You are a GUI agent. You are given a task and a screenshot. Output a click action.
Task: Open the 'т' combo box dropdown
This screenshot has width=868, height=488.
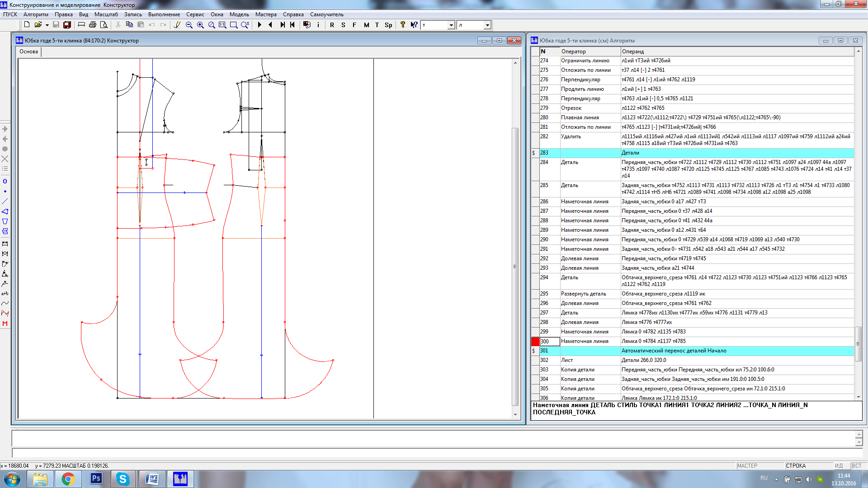pos(451,25)
